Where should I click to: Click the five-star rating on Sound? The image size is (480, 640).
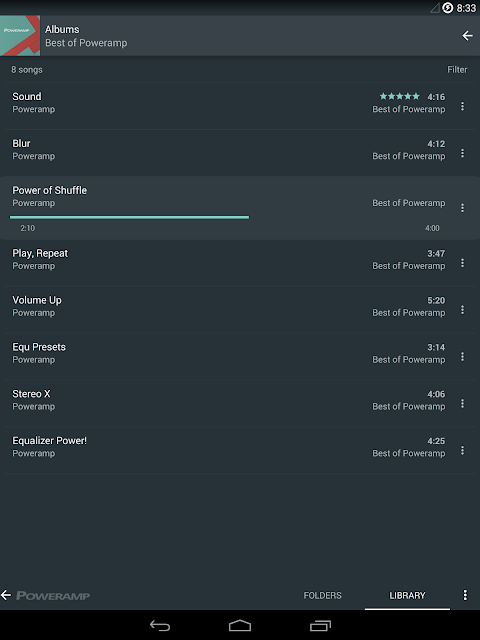click(400, 96)
